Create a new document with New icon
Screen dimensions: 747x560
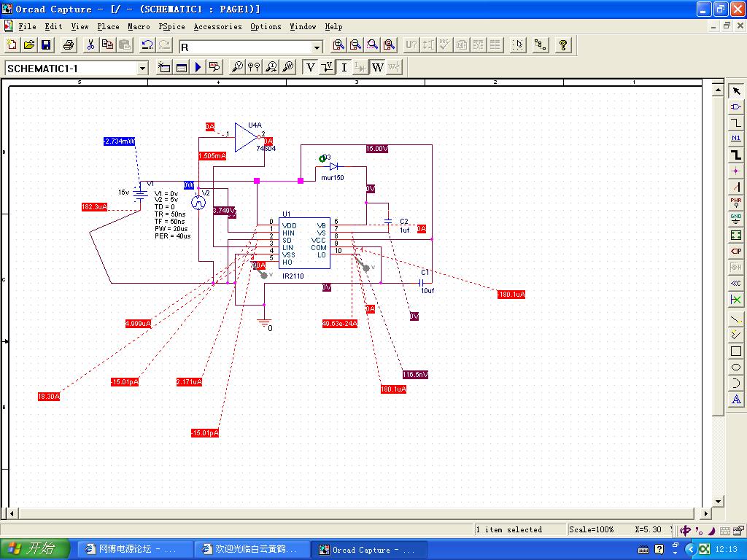[x=12, y=45]
